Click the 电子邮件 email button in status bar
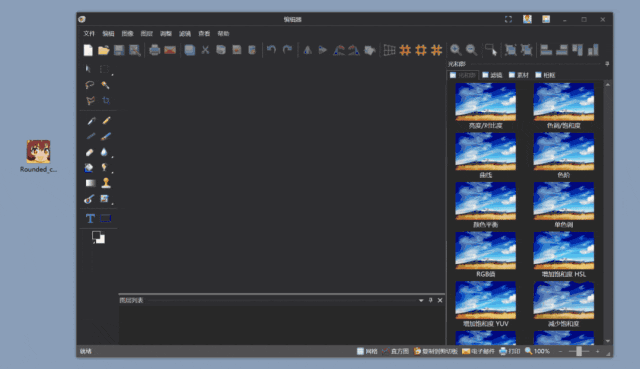This screenshot has width=640, height=369. pyautogui.click(x=478, y=351)
